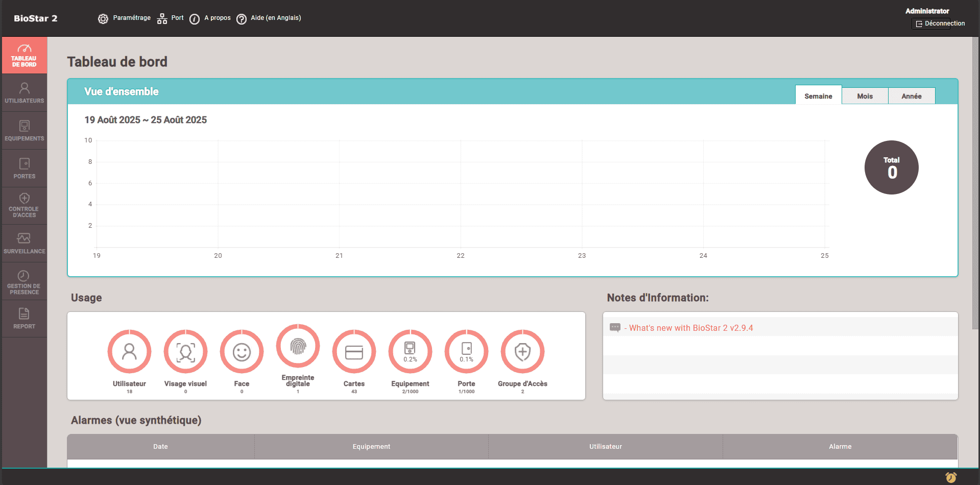Open the Controle d'Accès section

(x=24, y=205)
